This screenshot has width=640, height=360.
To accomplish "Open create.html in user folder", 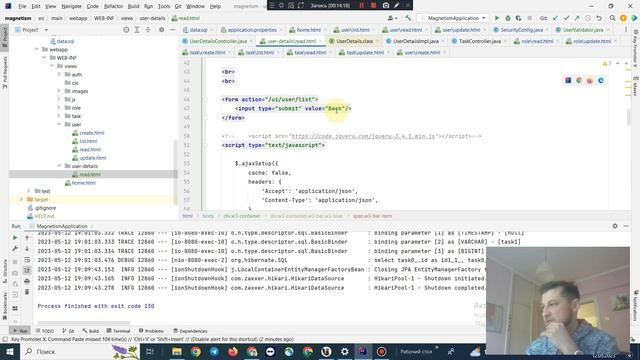I will click(x=91, y=133).
